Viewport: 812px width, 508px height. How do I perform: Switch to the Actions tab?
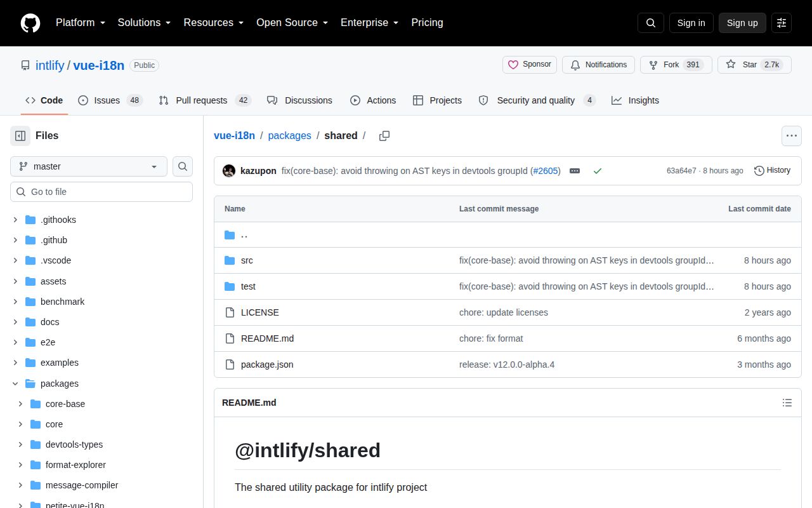[373, 100]
